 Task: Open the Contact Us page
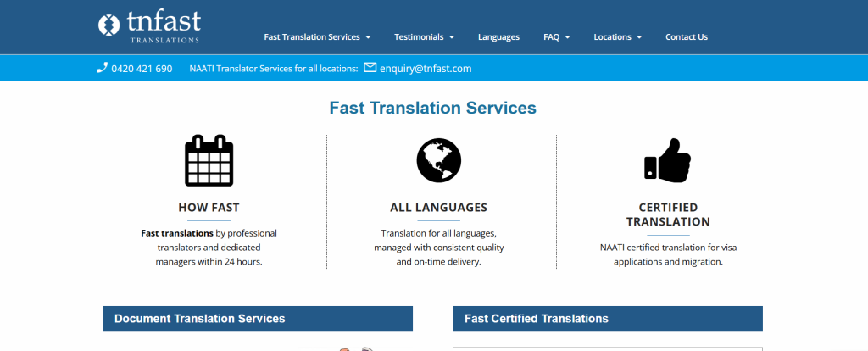point(686,37)
